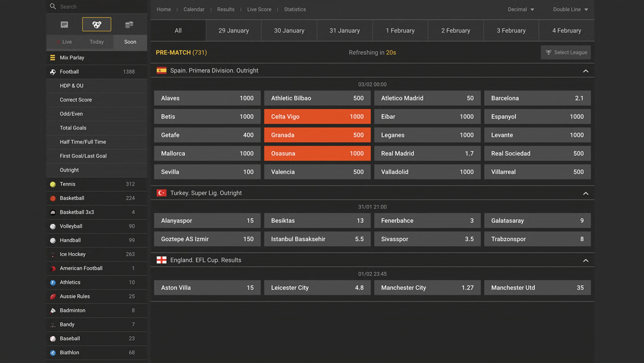Switch to the Soon tab

(130, 42)
